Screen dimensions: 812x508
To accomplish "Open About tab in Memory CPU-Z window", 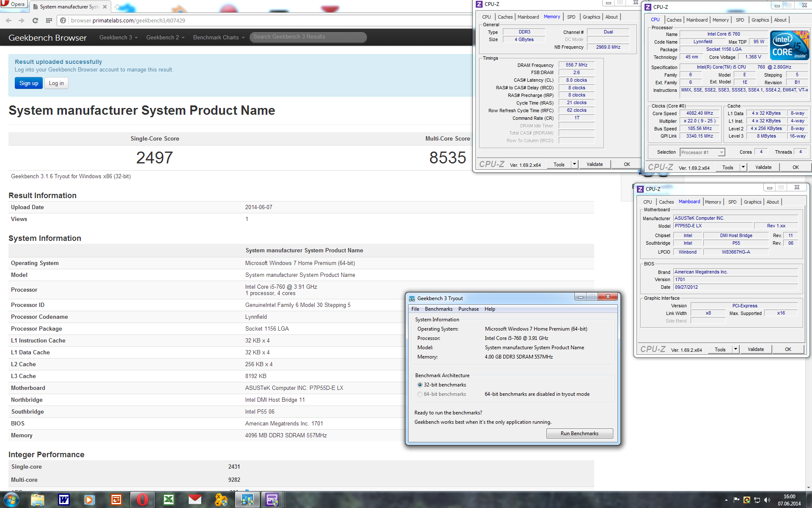I will [612, 17].
